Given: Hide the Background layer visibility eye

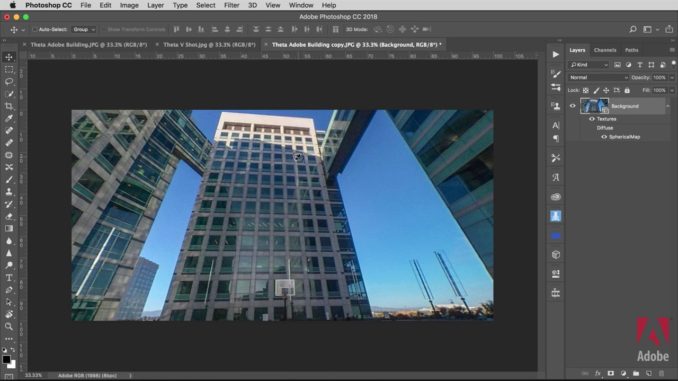Looking at the screenshot, I should click(572, 106).
